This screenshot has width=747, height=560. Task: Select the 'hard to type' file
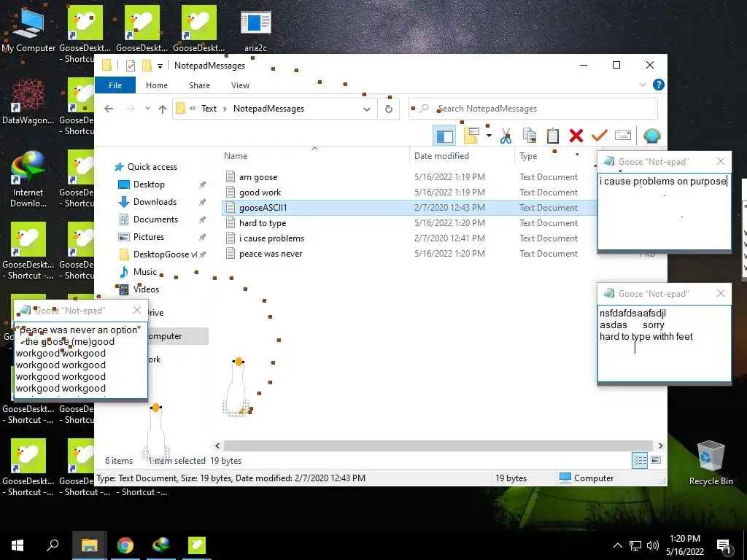click(263, 223)
